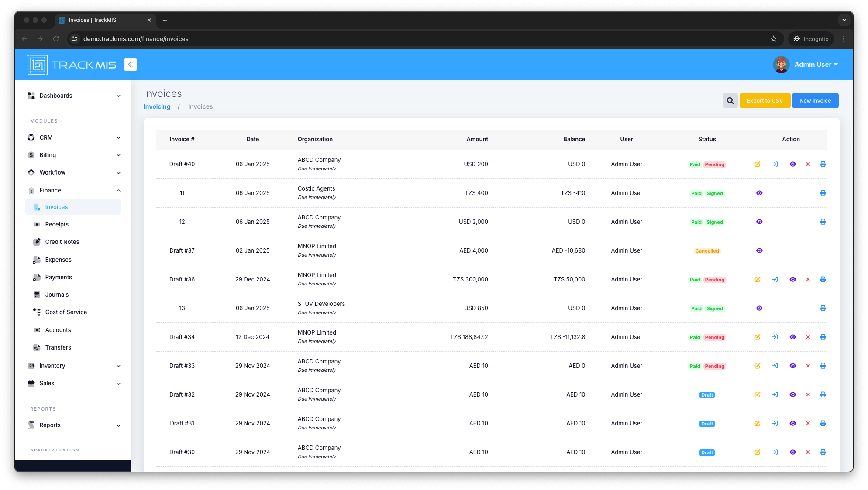Print invoice Draft #30
The width and height of the screenshot is (868, 490).
[x=823, y=452]
